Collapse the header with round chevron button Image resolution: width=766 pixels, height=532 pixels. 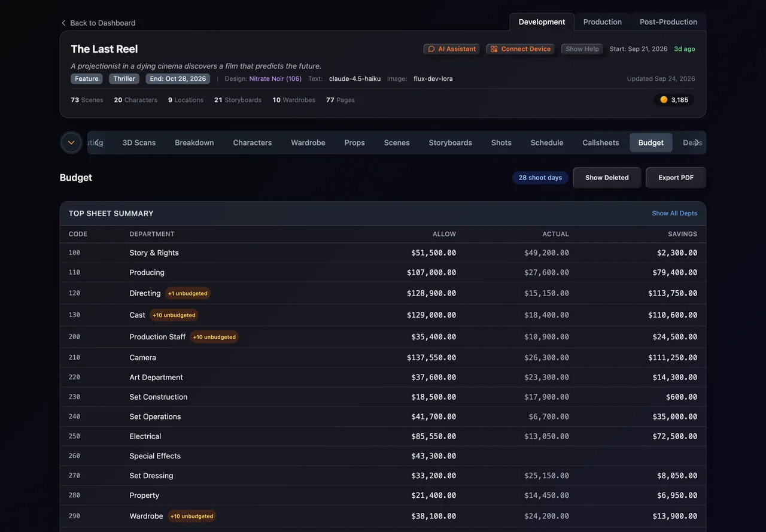click(x=71, y=142)
